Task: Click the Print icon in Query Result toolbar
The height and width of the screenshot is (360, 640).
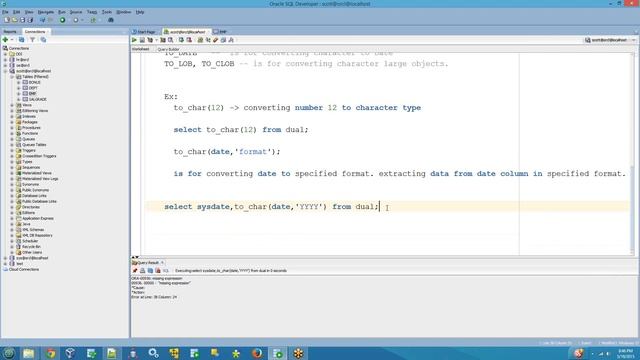Action: click(142, 271)
